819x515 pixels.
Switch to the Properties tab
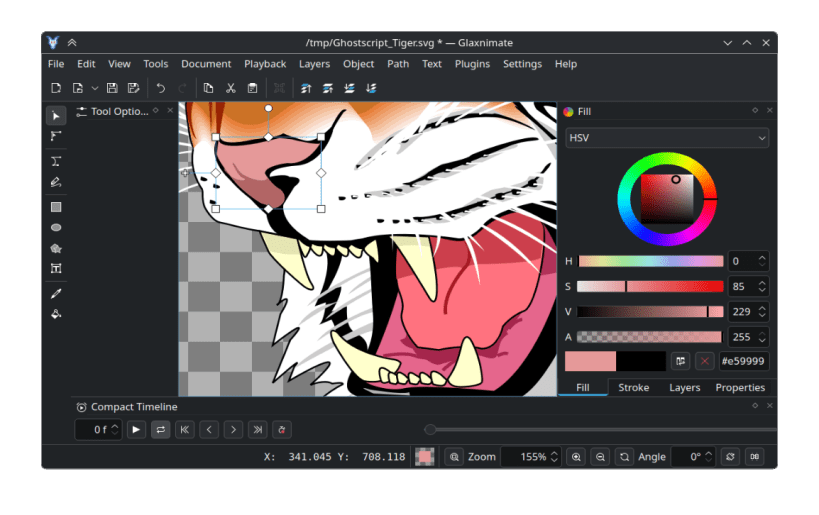740,388
